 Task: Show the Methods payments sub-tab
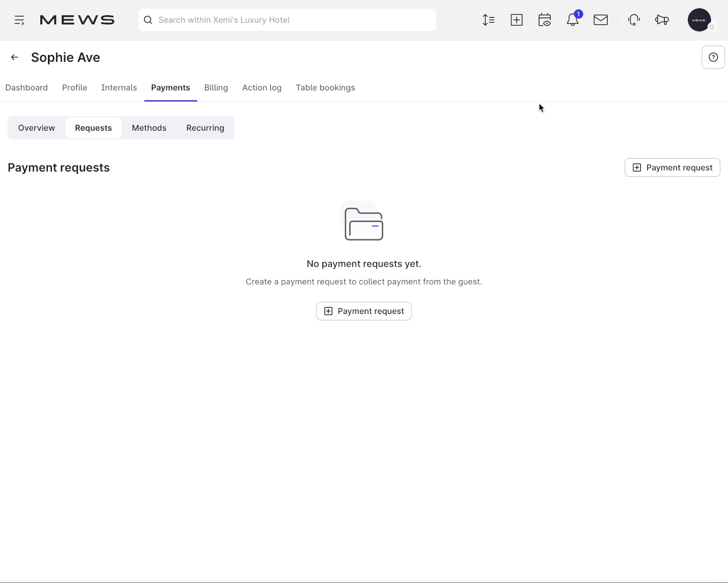149,128
